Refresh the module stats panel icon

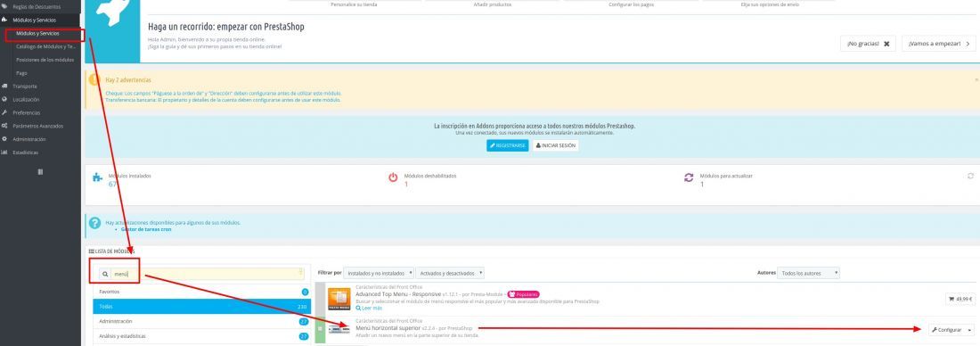tap(970, 176)
